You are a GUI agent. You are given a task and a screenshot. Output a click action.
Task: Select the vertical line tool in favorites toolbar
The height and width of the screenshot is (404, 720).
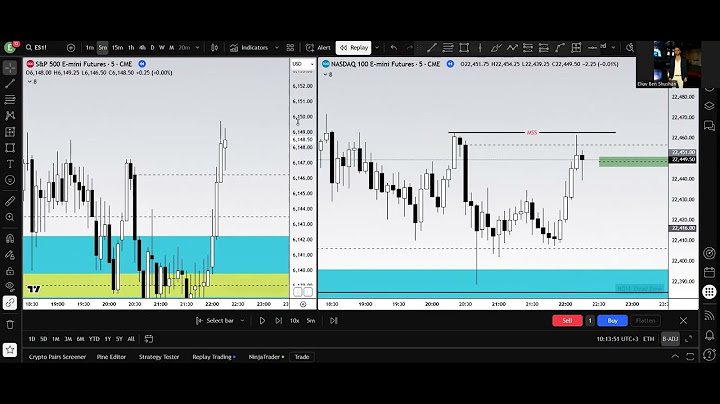click(480, 47)
